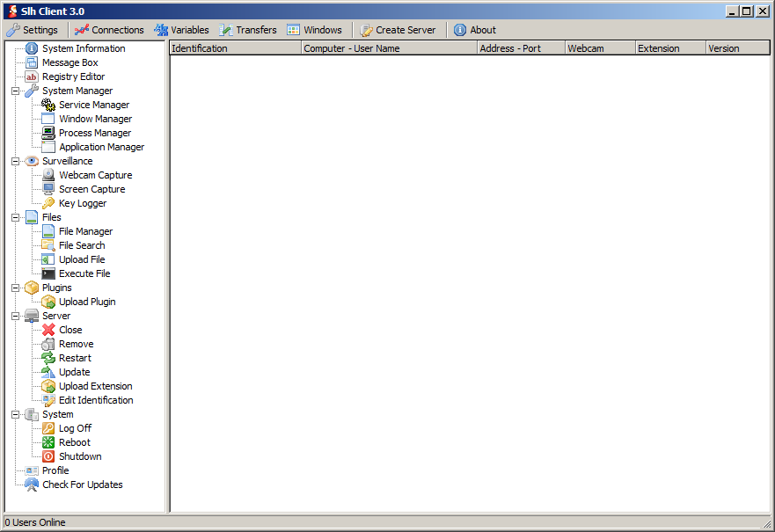The image size is (775, 532).
Task: Sort by the Identification column header
Action: pos(235,48)
